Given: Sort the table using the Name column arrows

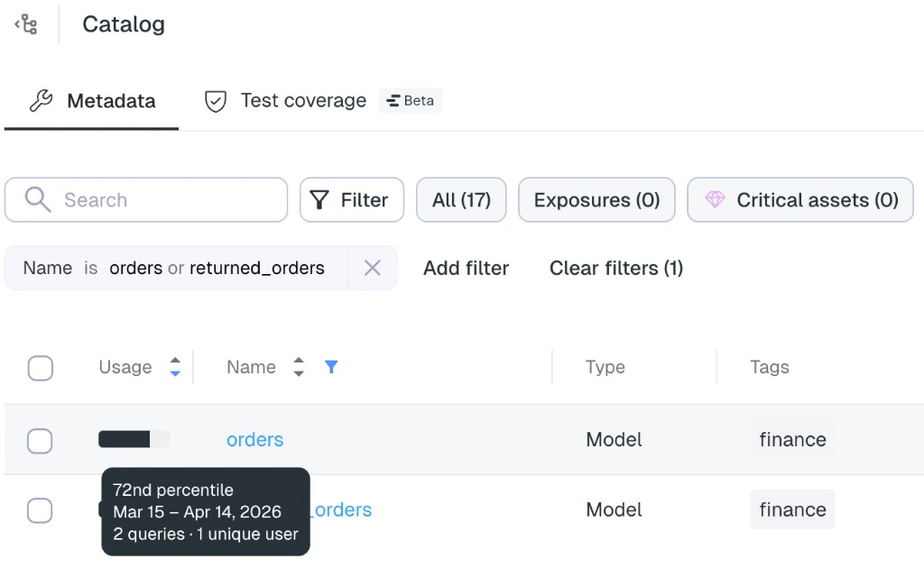Looking at the screenshot, I should pos(298,367).
